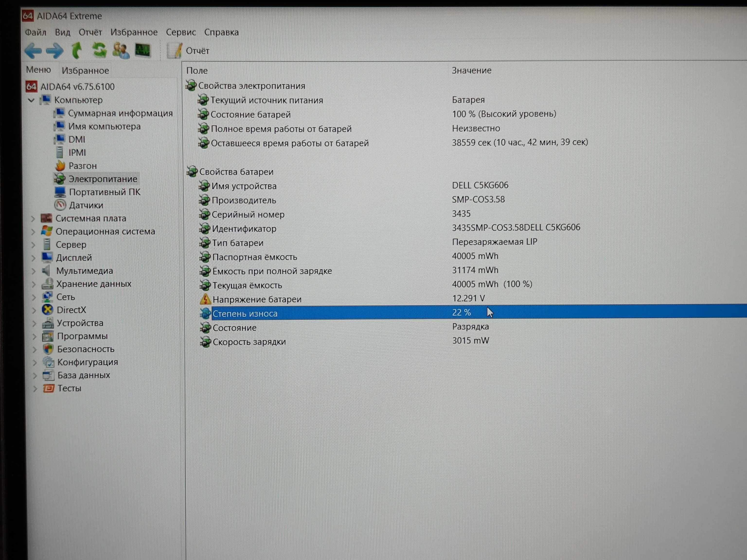This screenshot has height=560, width=747.
Task: Click the DirectX X logo icon
Action: click(x=48, y=310)
